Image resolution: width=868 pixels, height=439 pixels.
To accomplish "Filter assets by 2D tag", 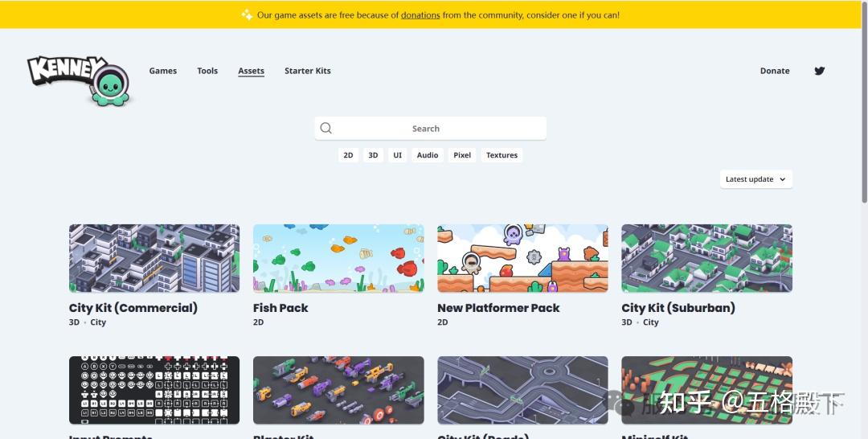I will [x=348, y=155].
